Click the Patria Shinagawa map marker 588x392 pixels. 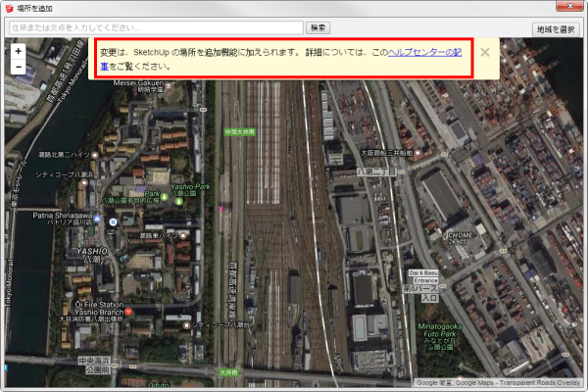tap(97, 219)
